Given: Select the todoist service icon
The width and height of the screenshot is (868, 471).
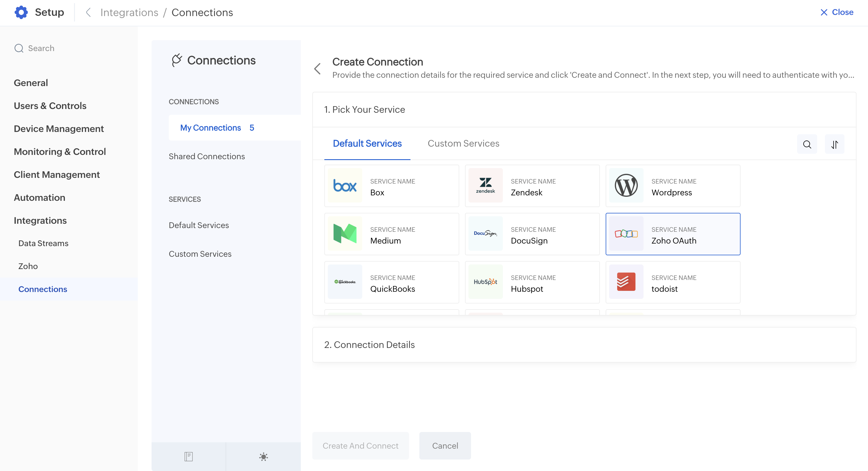Looking at the screenshot, I should [626, 282].
